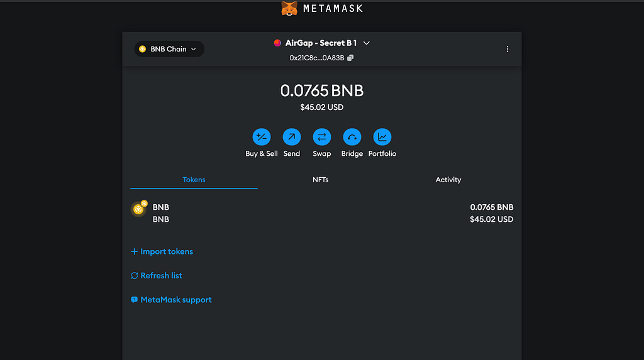644x360 pixels.
Task: Click the Bridge icon
Action: click(x=352, y=137)
